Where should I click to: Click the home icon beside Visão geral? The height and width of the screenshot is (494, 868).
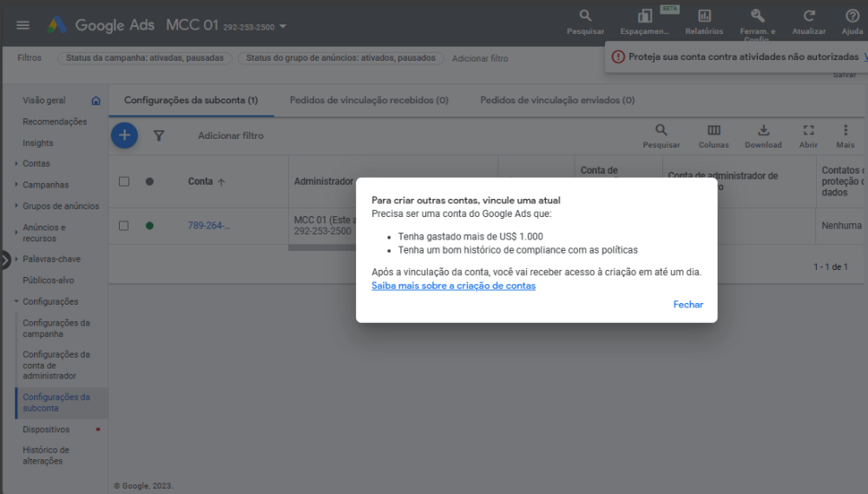pos(95,101)
